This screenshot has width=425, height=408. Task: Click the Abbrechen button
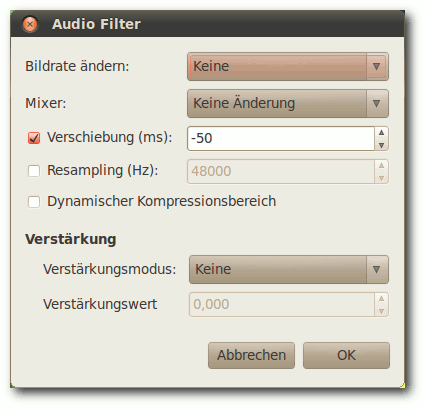pyautogui.click(x=251, y=355)
